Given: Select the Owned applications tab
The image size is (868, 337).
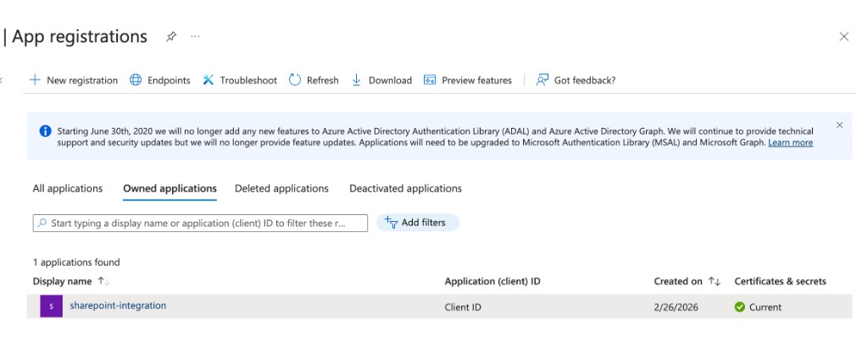Looking at the screenshot, I should [170, 189].
